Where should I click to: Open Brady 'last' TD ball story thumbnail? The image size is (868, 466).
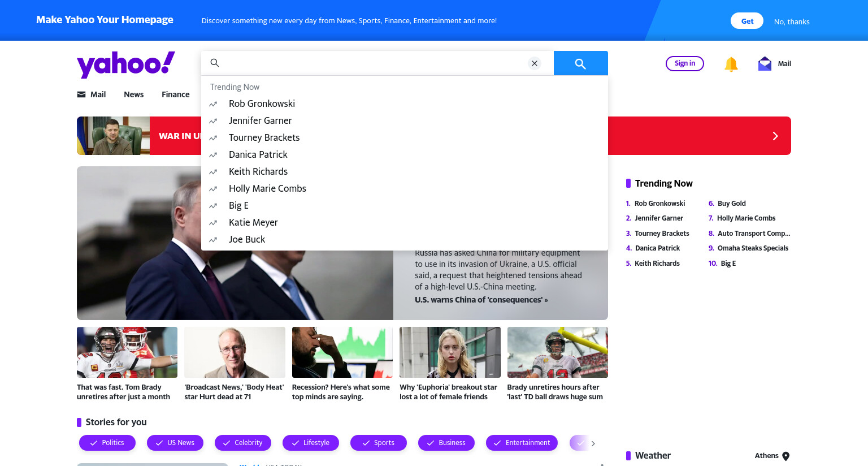click(x=558, y=352)
